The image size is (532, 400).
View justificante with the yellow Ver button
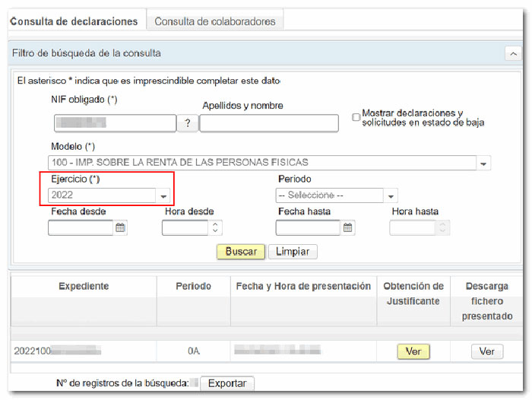coord(413,351)
